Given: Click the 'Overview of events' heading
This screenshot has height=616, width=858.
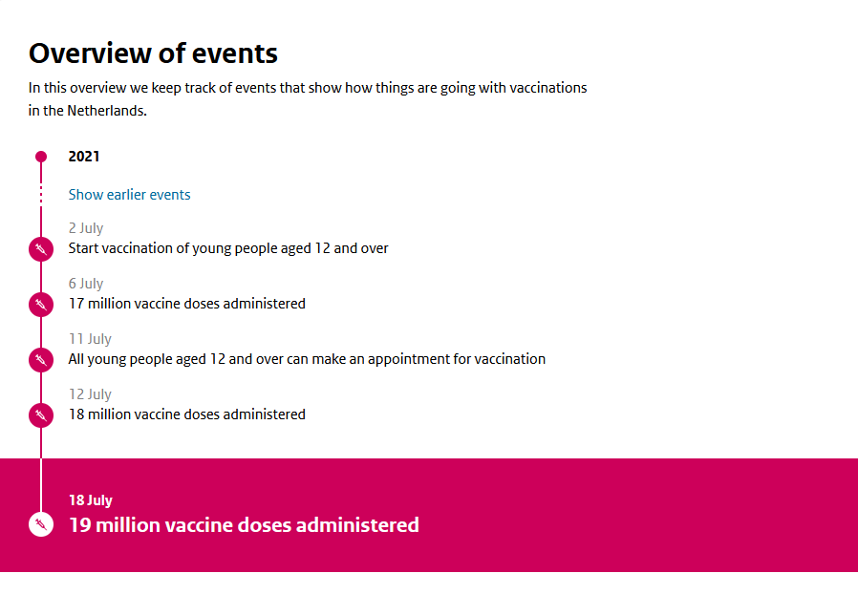Looking at the screenshot, I should [x=153, y=53].
